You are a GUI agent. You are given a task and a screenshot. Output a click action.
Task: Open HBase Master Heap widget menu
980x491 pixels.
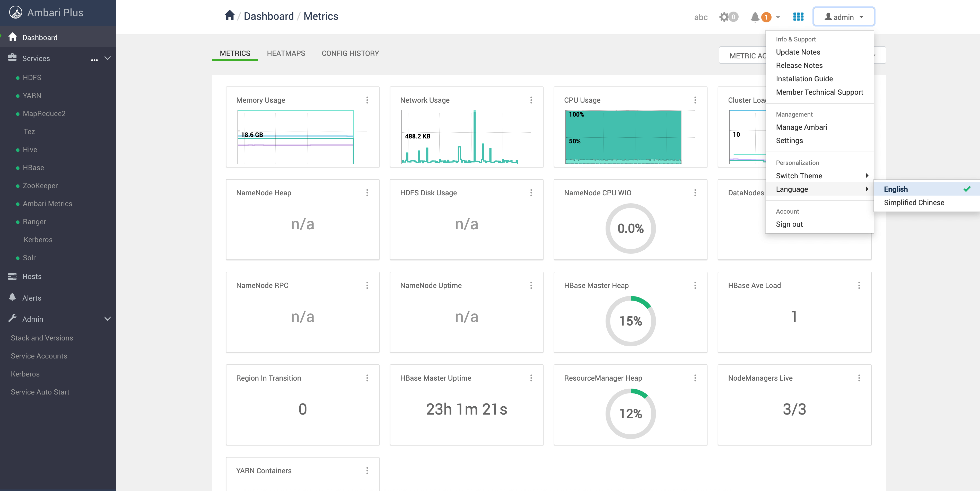coord(695,285)
